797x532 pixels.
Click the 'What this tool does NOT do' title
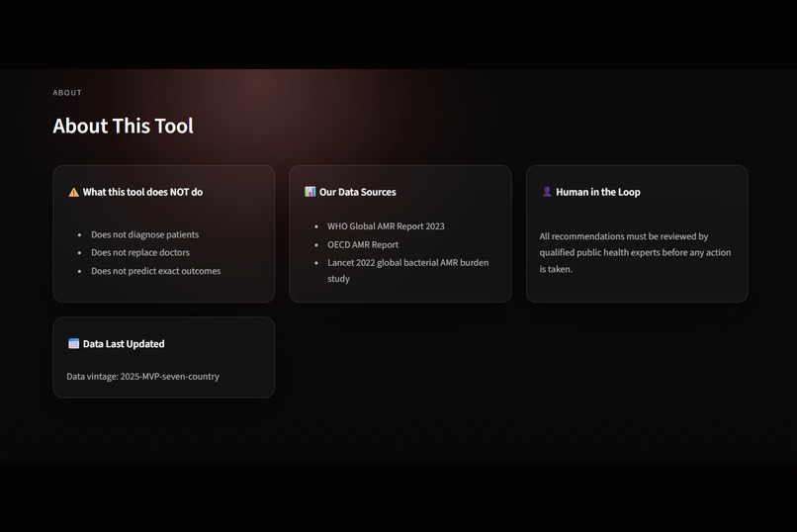click(x=142, y=192)
